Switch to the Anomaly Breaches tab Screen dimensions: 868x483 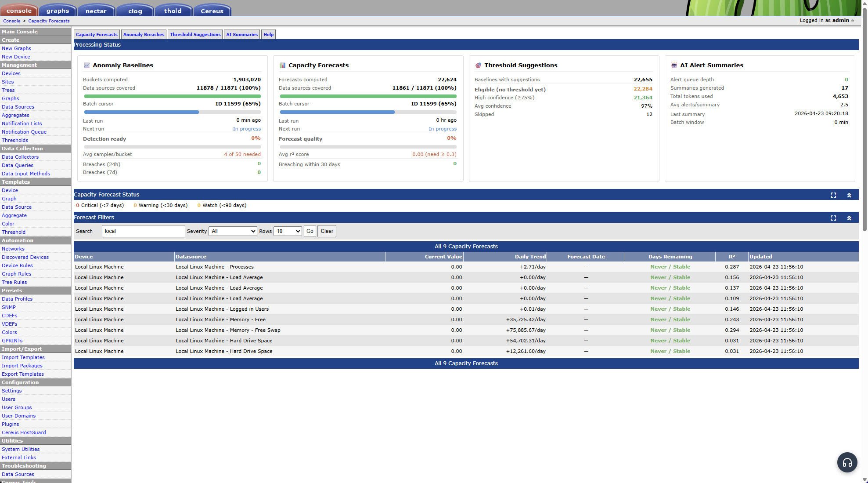144,34
